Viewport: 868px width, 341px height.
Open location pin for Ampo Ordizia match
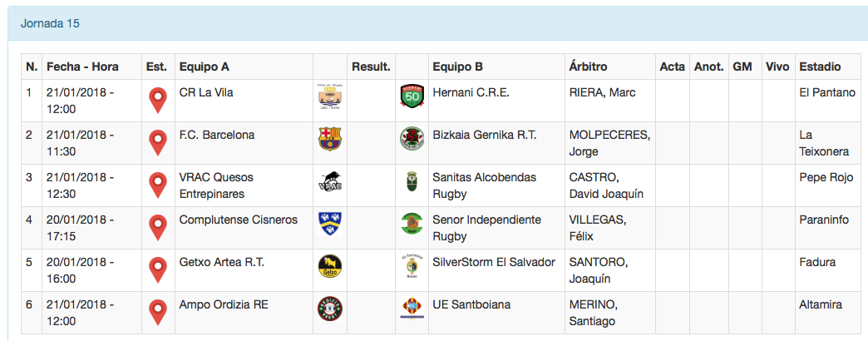[157, 312]
